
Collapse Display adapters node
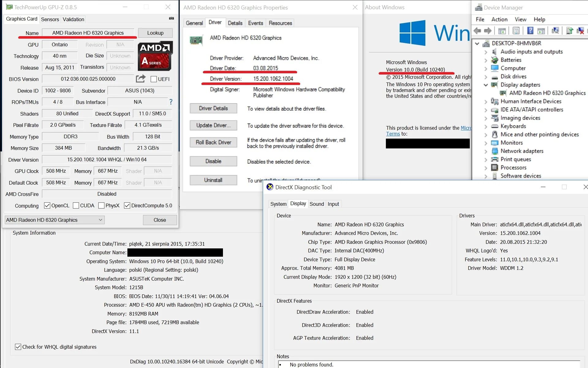[x=486, y=85]
